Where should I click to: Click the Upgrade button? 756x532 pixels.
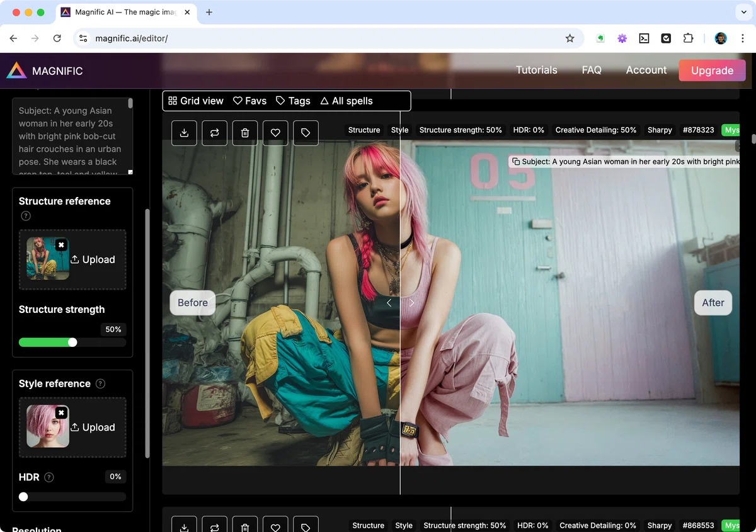click(712, 71)
